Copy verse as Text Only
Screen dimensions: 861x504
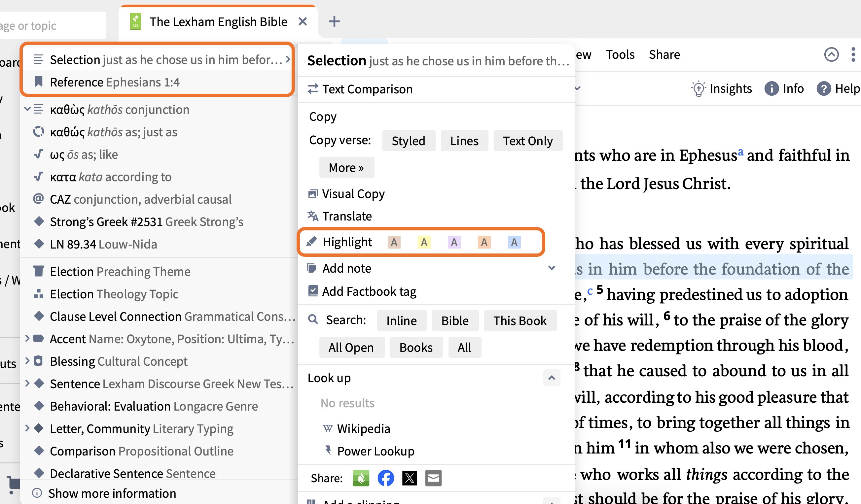(527, 141)
